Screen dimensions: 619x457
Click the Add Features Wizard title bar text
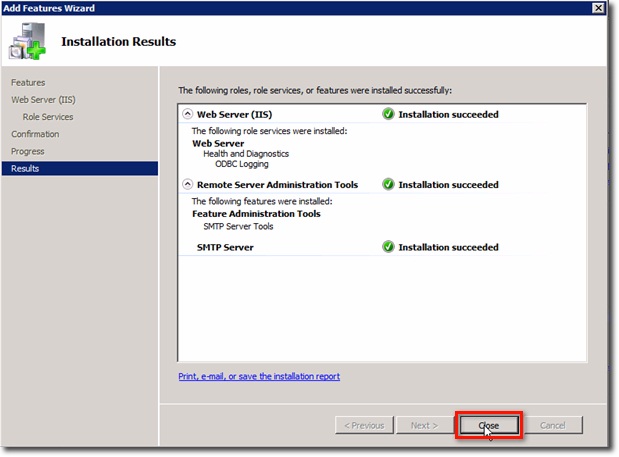coord(49,8)
